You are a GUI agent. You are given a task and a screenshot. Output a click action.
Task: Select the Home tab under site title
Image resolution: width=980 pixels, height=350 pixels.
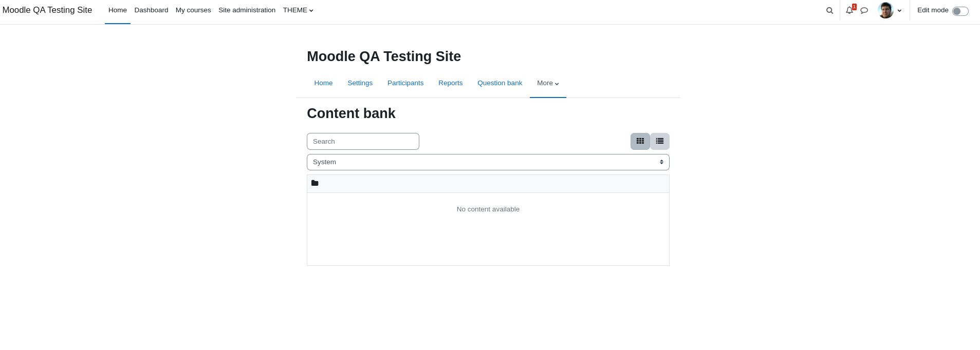click(x=323, y=83)
